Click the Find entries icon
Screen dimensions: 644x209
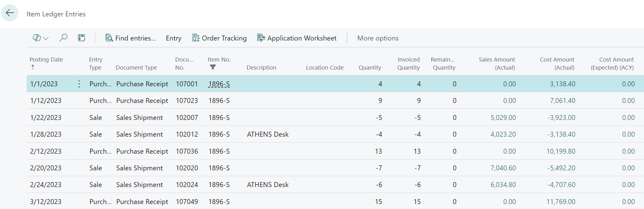[x=109, y=38]
